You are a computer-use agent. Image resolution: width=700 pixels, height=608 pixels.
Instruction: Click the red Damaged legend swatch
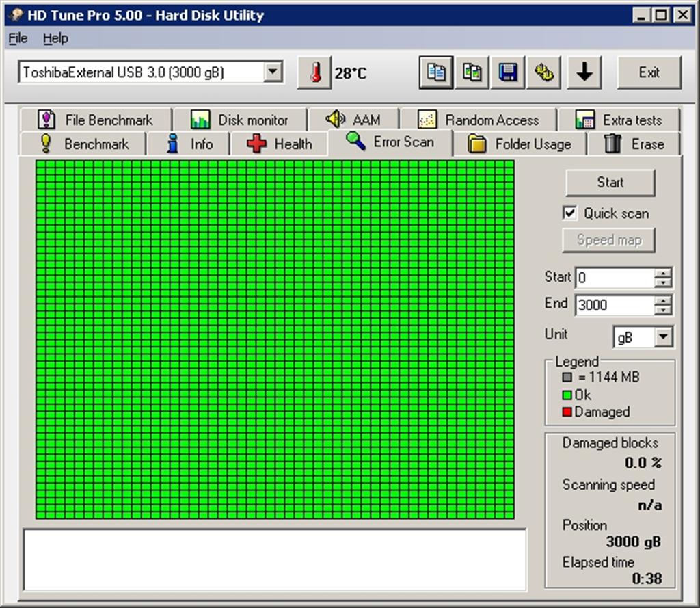567,412
